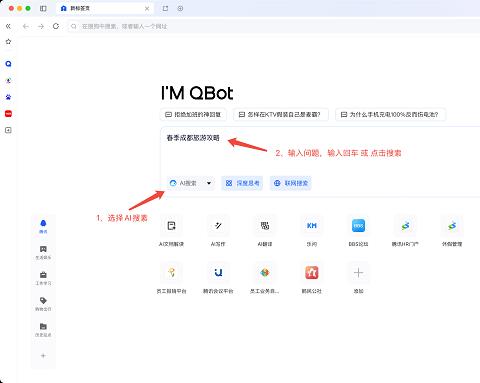Open the blue paw sidebar shortcut
Image resolution: width=480 pixels, height=383 pixels.
pos(8,97)
